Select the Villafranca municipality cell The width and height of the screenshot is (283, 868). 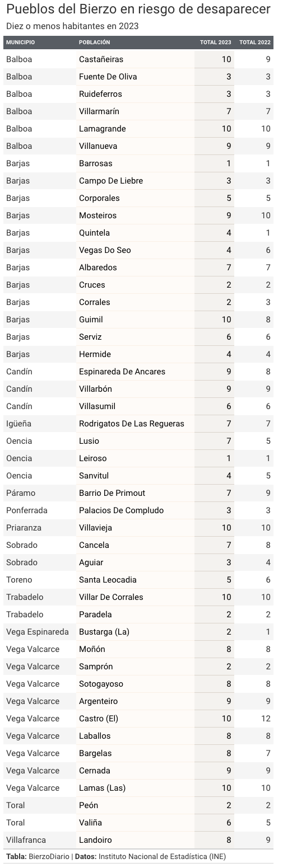[26, 840]
